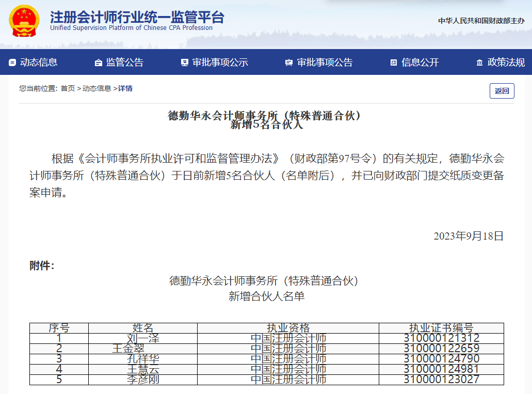Screen dimensions: 532x394
Task: Open the 审批事项公示 navigation menu
Action: [220, 62]
